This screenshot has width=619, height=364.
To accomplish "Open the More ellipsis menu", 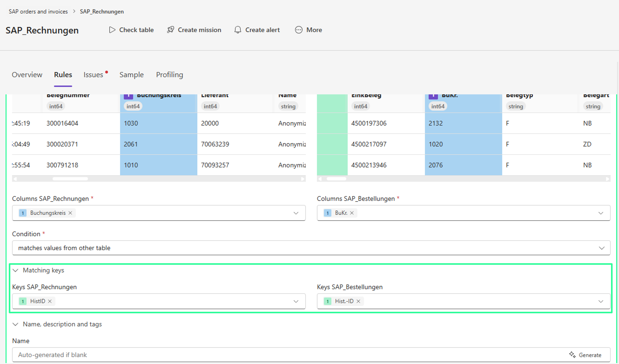I will pos(299,30).
